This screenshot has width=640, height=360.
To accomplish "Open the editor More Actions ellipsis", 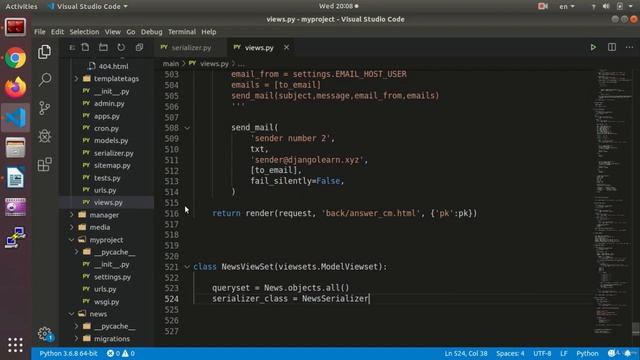I will coord(629,47).
